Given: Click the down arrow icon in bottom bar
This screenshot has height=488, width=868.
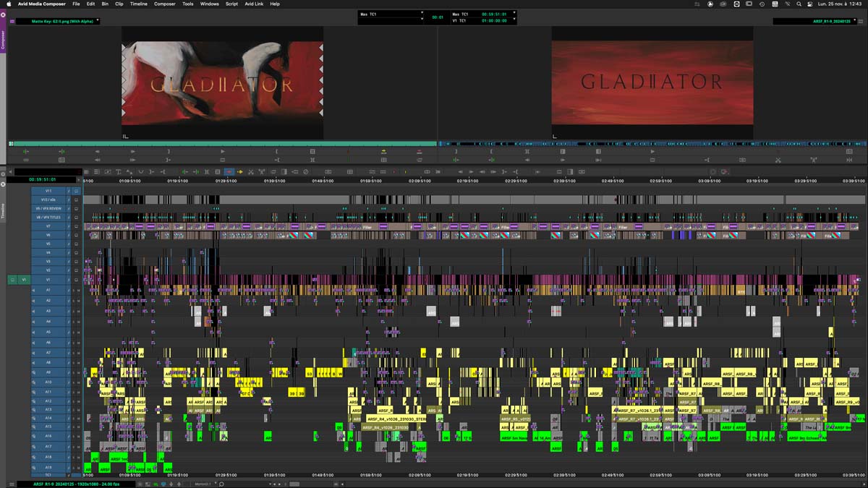Looking at the screenshot, I should click(171, 484).
